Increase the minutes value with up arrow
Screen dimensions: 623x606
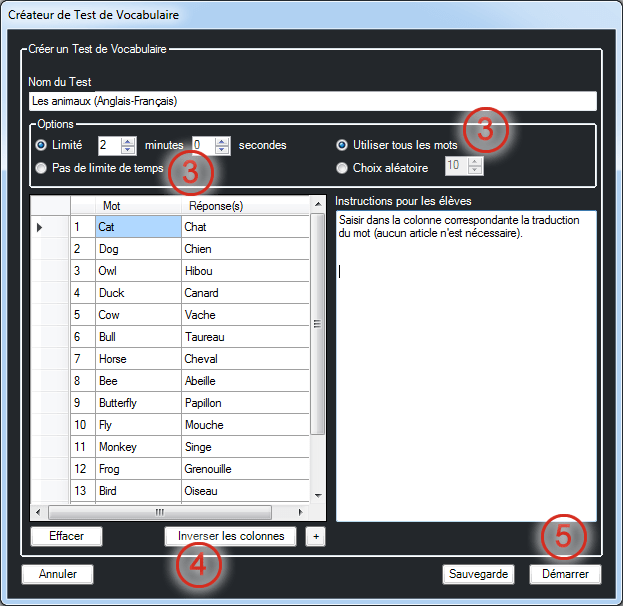(x=127, y=141)
